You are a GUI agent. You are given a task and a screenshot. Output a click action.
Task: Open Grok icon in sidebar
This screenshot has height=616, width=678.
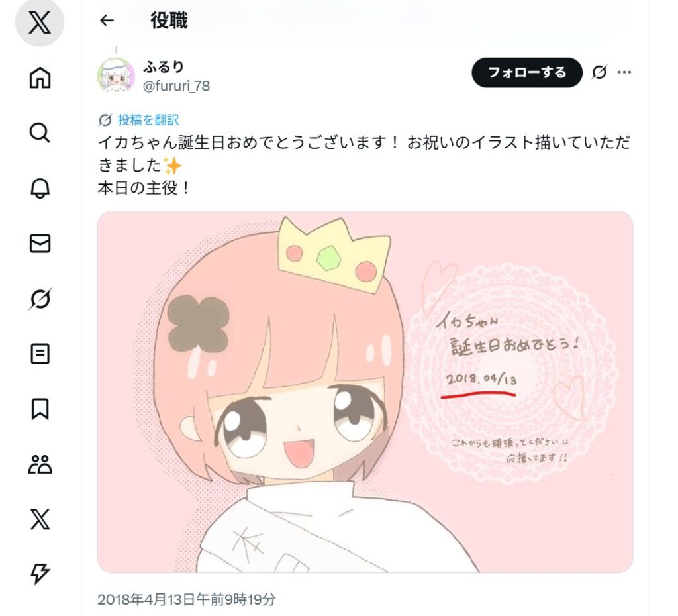point(40,299)
